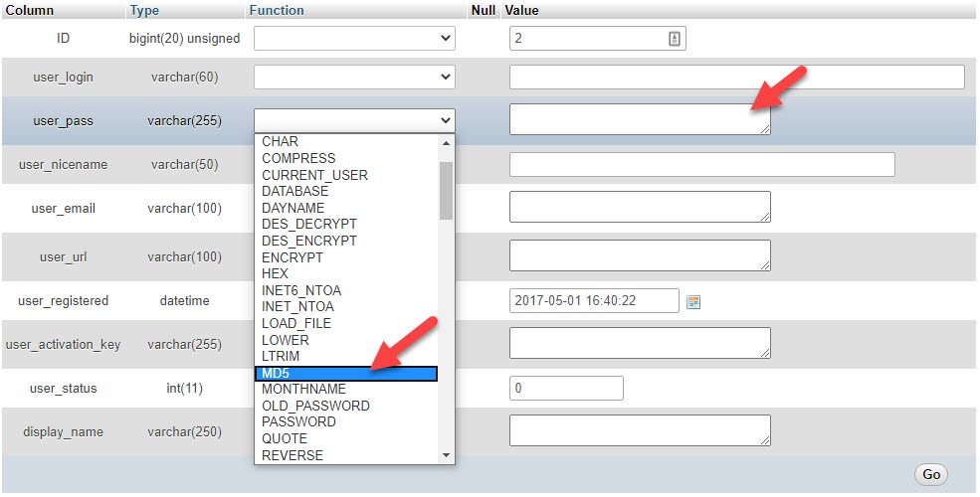Click the Go button
This screenshot has height=497, width=980.
[x=931, y=474]
